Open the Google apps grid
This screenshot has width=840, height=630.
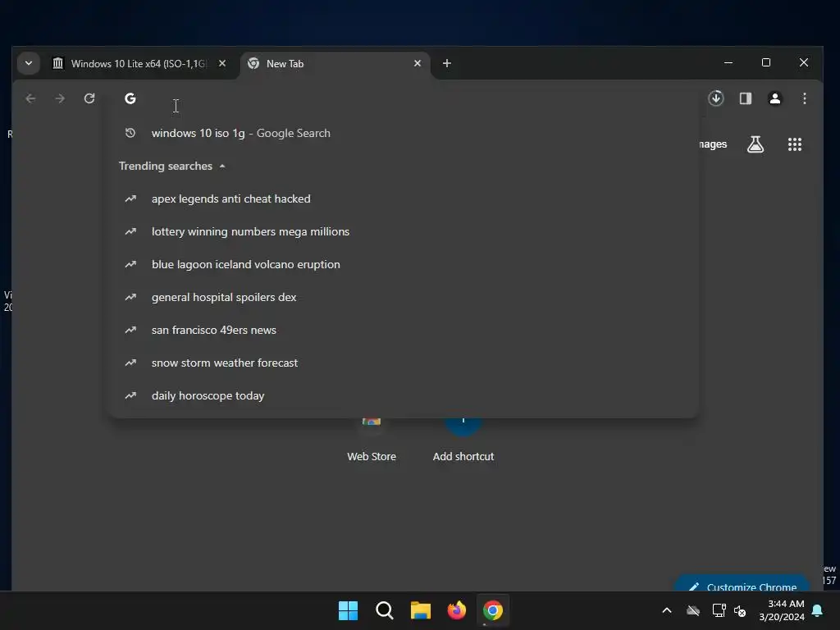point(794,144)
